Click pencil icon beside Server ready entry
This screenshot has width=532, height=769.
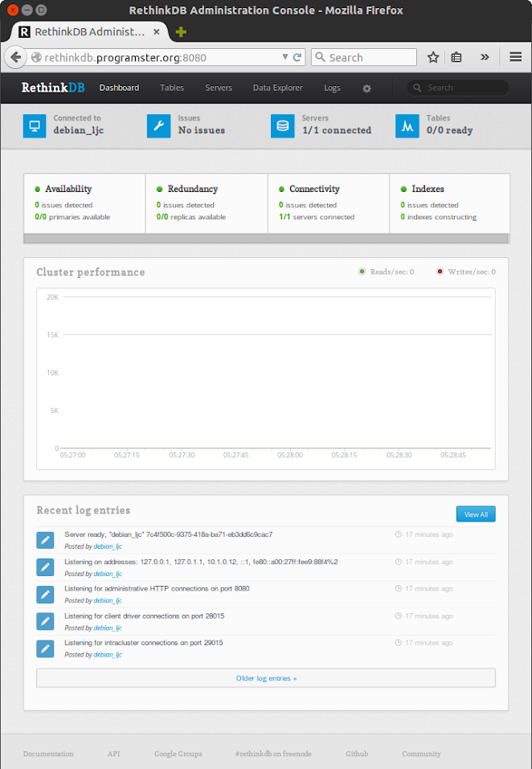(x=45, y=540)
